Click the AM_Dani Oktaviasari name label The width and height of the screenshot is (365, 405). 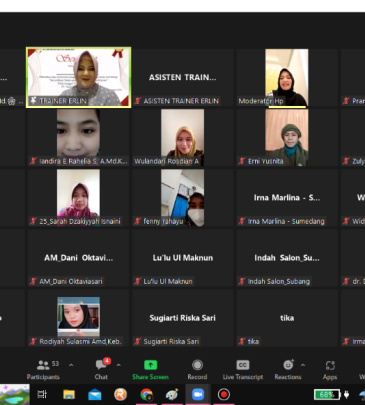point(71,281)
